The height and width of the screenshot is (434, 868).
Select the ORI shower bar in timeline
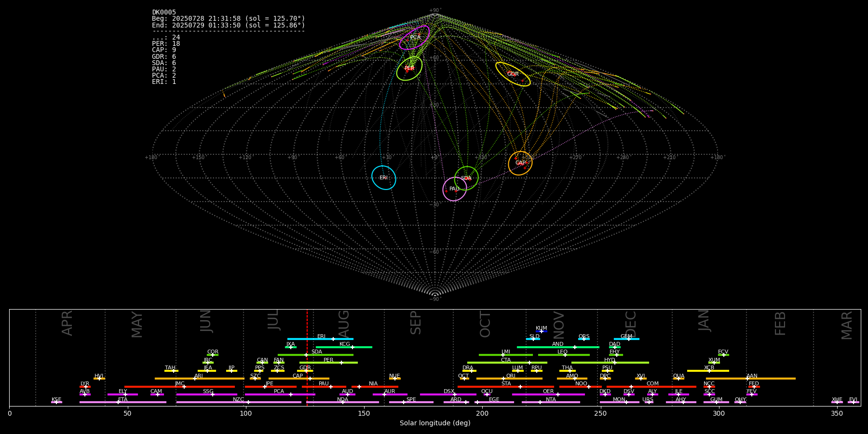pyautogui.click(x=509, y=379)
